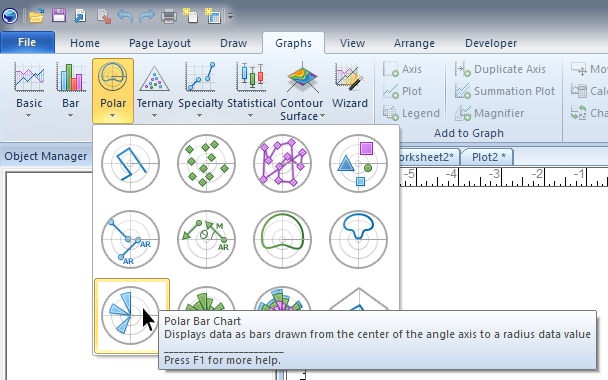Open the File menu

tap(27, 42)
